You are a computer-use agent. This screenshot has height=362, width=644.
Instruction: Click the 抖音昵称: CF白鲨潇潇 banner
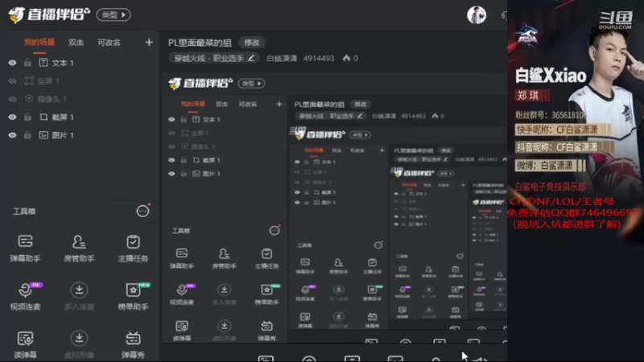(564, 147)
